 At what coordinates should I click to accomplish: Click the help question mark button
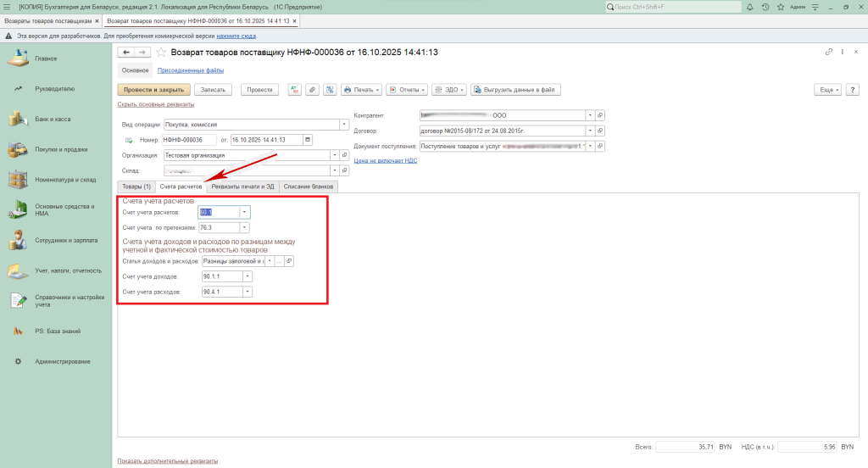[852, 89]
